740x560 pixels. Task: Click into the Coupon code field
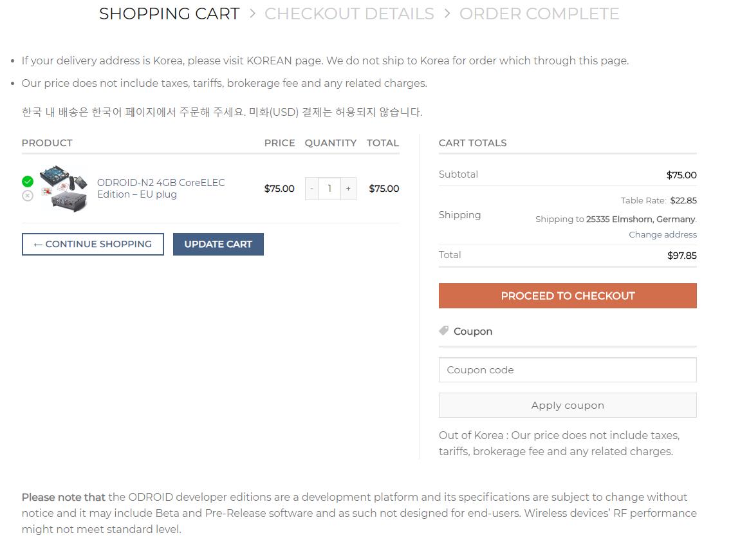coord(568,369)
